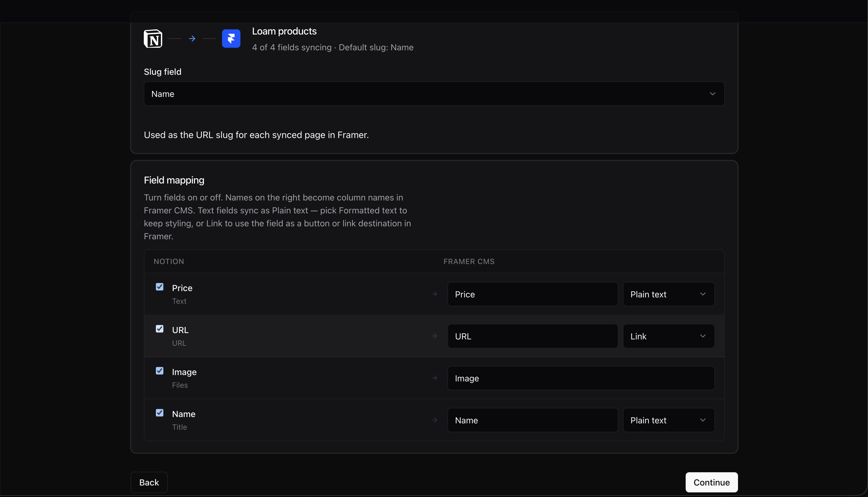
Task: Uncheck the URL field checkbox
Action: click(159, 329)
